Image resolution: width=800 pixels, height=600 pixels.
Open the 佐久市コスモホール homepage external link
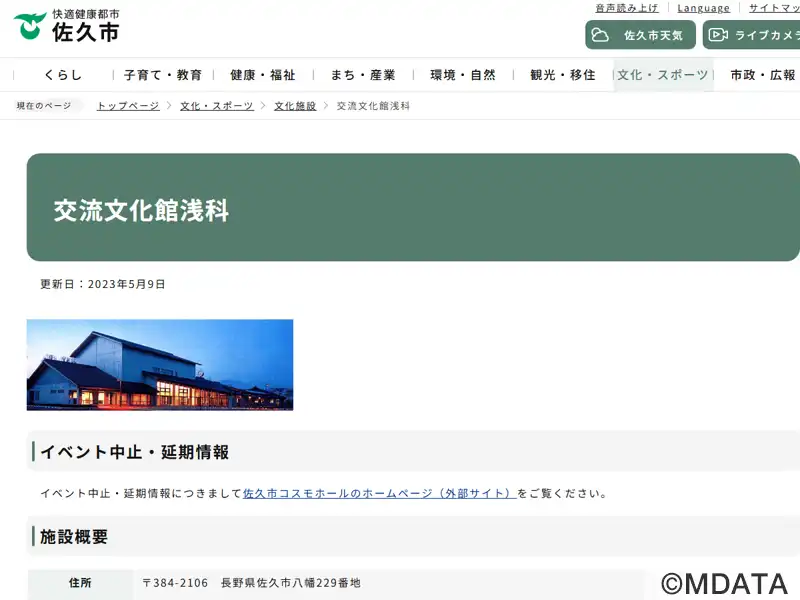[380, 493]
